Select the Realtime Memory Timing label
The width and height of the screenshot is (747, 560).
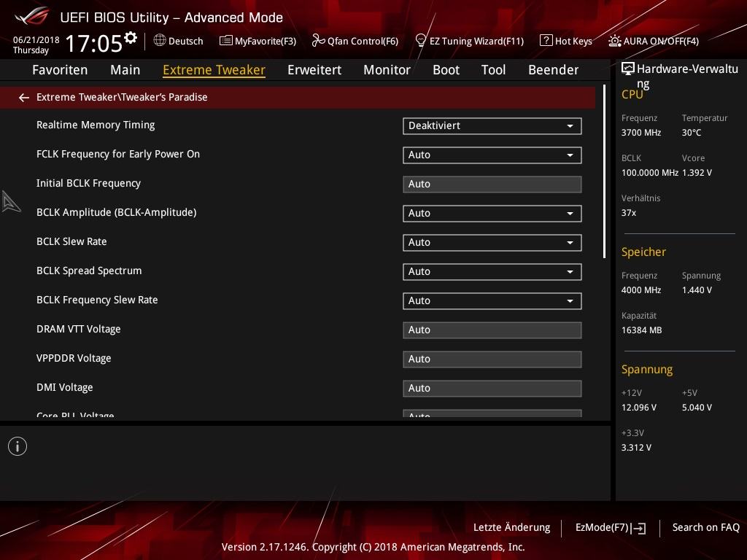[x=96, y=125]
